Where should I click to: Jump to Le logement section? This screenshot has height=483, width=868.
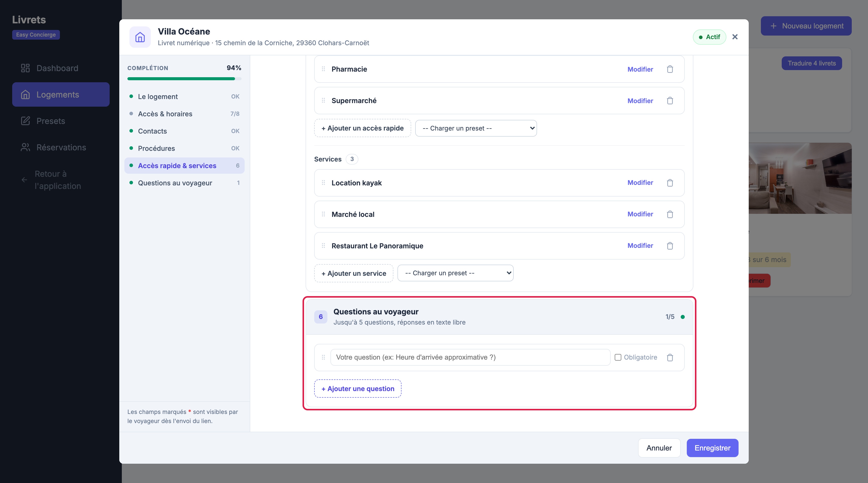pyautogui.click(x=184, y=96)
